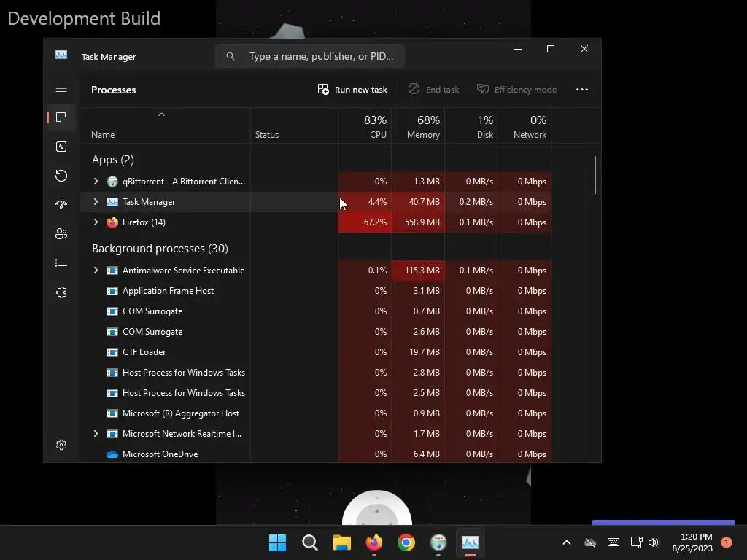Open Task Manager Settings gear icon
Viewport: 747px width, 560px height.
point(61,445)
